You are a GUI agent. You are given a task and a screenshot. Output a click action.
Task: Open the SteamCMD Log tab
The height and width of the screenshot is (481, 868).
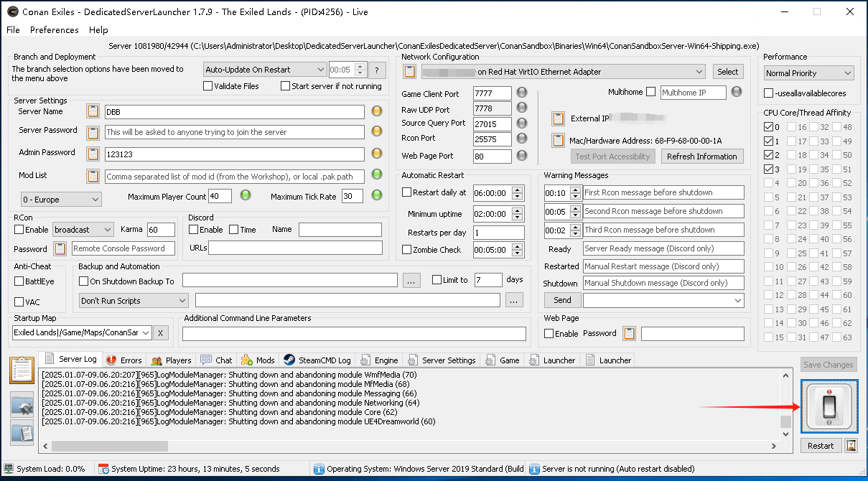coord(317,360)
